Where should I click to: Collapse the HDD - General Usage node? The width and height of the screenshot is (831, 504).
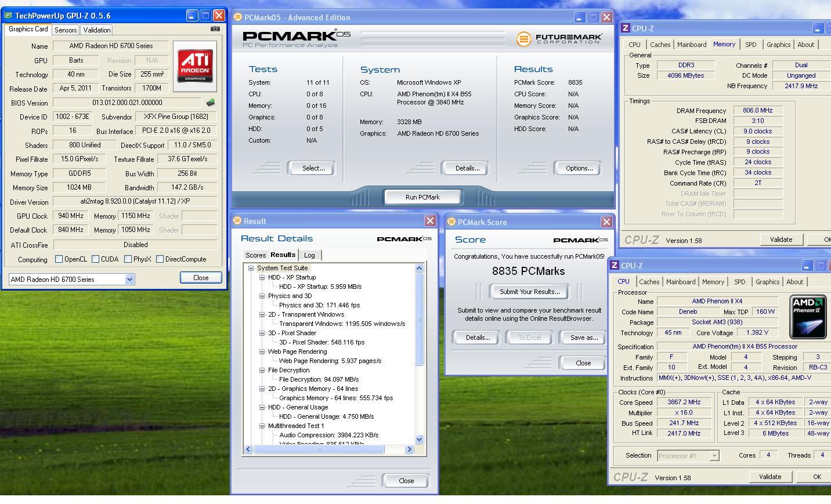pyautogui.click(x=262, y=407)
